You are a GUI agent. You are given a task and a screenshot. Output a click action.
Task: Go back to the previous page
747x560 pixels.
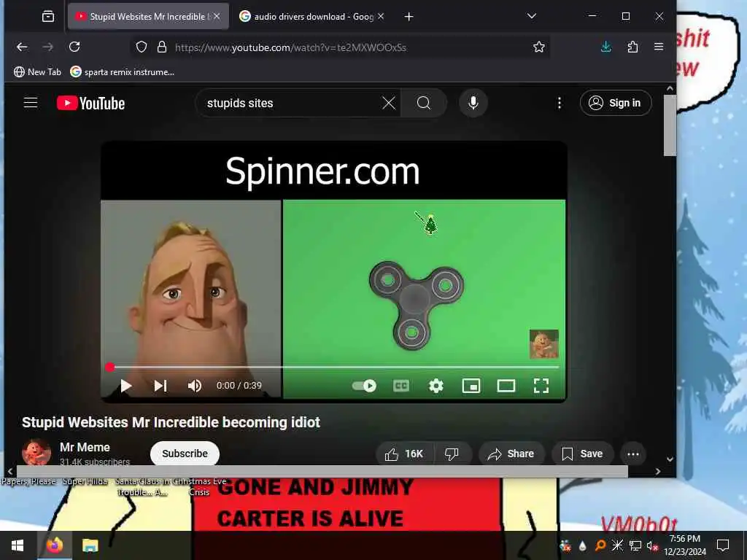[x=22, y=47]
